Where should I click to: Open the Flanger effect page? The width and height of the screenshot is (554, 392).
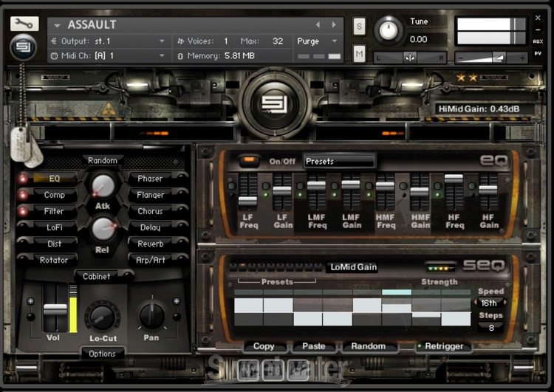pos(151,195)
